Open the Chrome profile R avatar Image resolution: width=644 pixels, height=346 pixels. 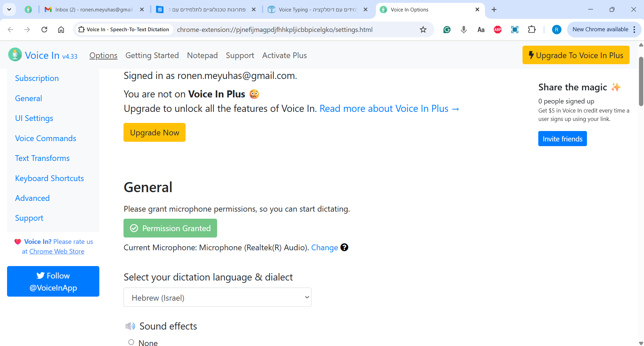556,30
